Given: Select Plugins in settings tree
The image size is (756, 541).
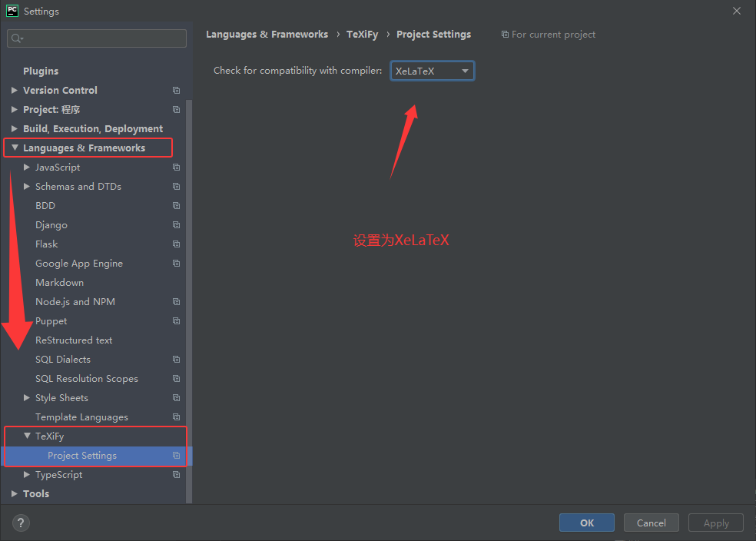Looking at the screenshot, I should pos(41,71).
